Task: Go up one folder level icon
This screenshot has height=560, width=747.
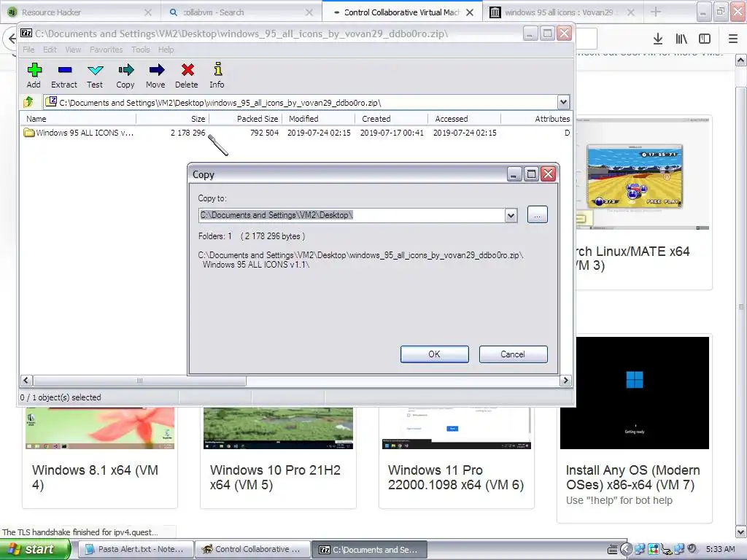Action: [28, 102]
